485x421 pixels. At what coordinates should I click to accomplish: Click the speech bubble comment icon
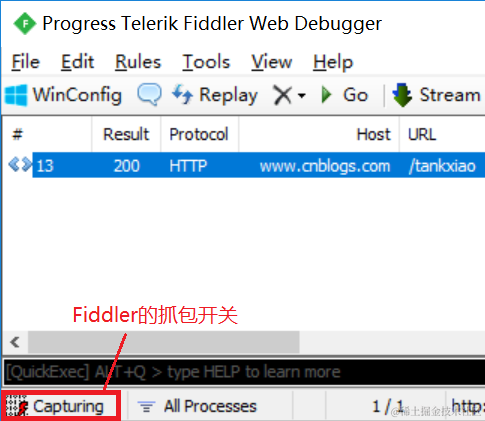pos(149,95)
